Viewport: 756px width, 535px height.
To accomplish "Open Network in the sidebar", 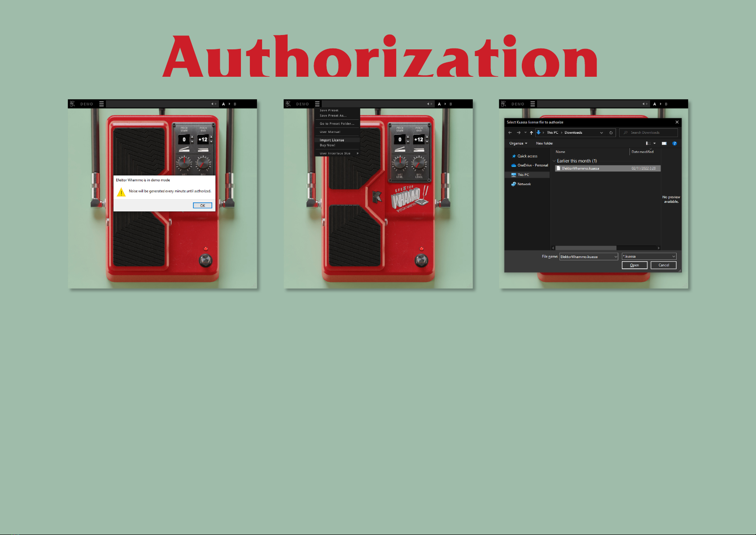I will coord(521,184).
